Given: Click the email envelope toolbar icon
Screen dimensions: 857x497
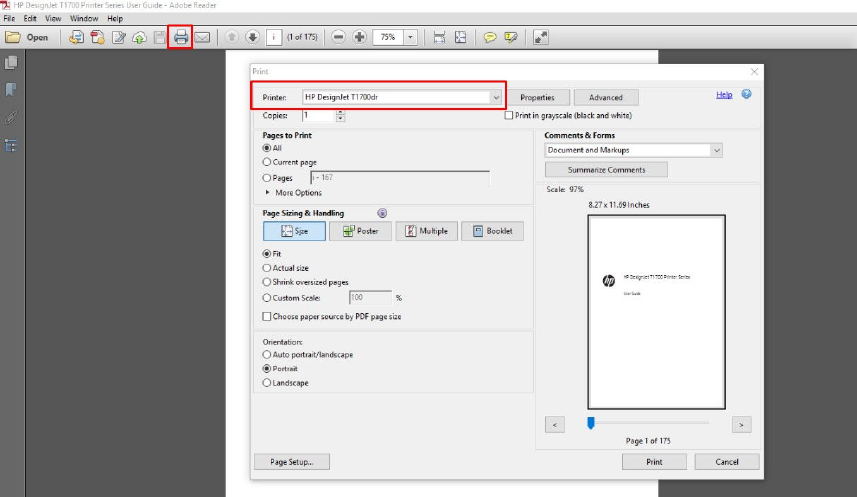Looking at the screenshot, I should 203,37.
